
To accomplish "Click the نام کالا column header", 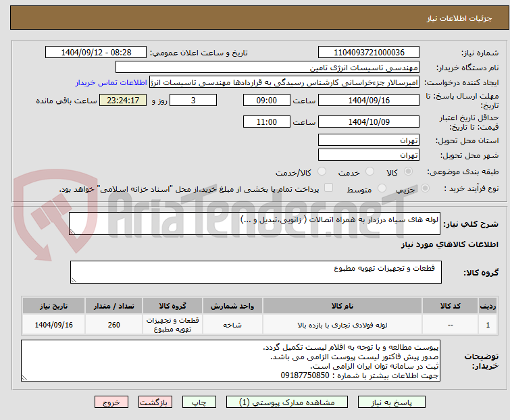I will point(342,306).
